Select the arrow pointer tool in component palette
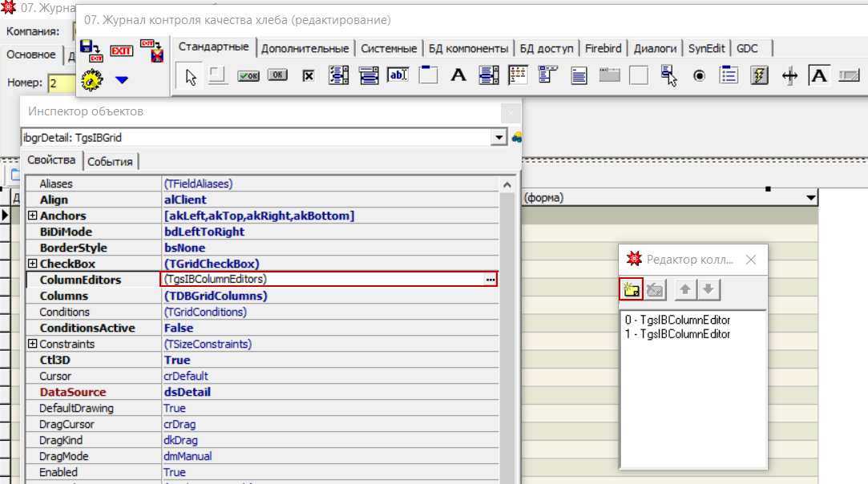The height and width of the screenshot is (484, 868). (191, 76)
